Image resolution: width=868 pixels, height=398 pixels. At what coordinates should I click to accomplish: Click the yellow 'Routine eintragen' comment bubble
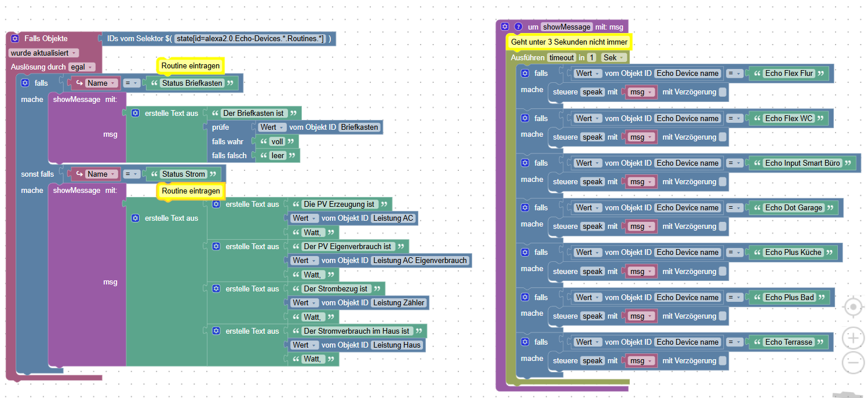pyautogui.click(x=189, y=65)
